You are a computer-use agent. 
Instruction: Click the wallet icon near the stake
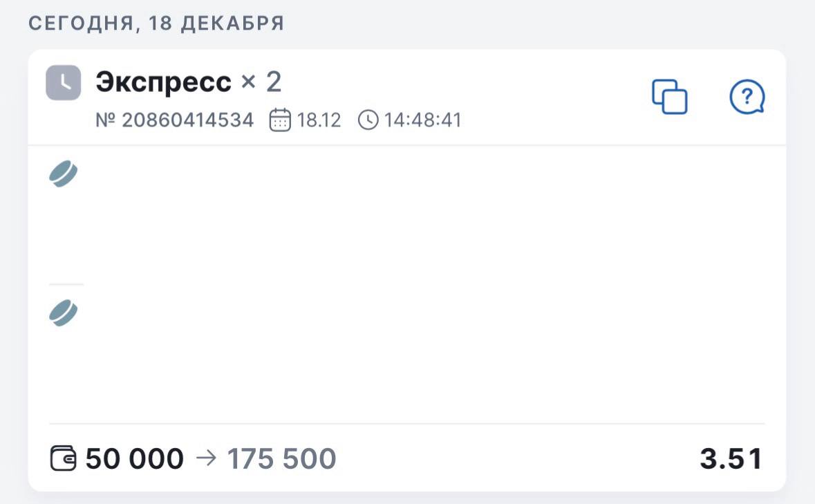coord(63,459)
